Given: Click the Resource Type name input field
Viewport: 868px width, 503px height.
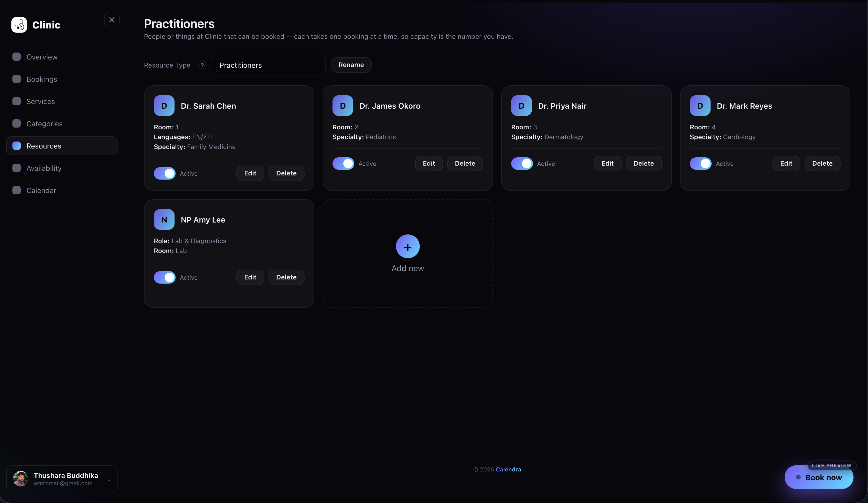Looking at the screenshot, I should point(268,65).
